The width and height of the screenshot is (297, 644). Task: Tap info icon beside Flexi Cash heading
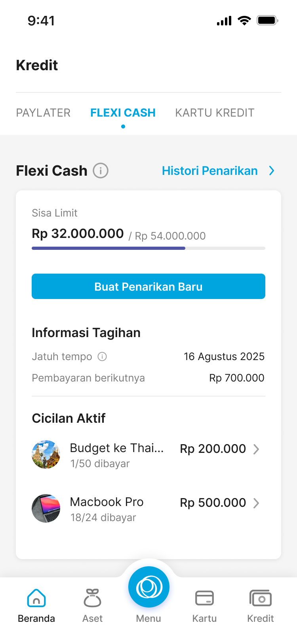pos(101,171)
